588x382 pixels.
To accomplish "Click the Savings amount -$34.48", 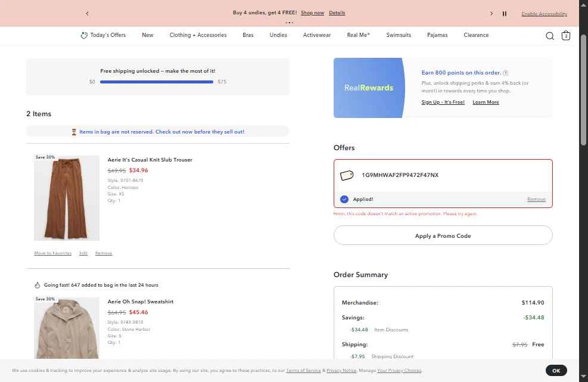I will 534,318.
